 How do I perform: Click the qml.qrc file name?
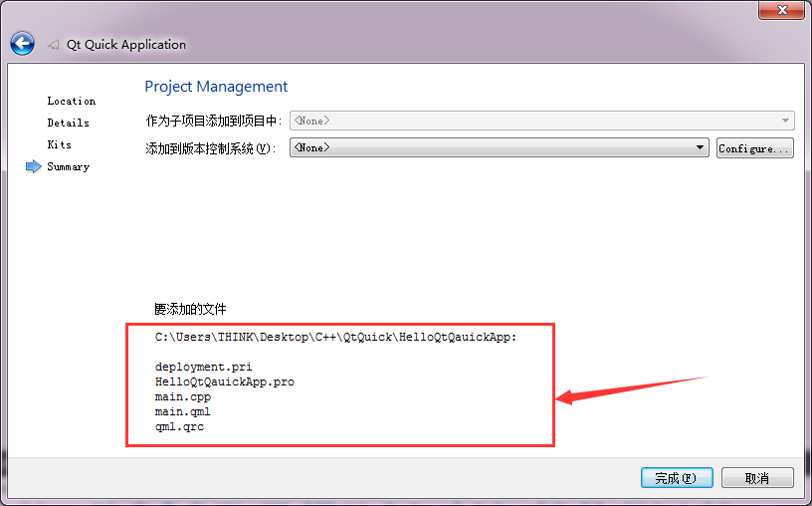click(180, 427)
